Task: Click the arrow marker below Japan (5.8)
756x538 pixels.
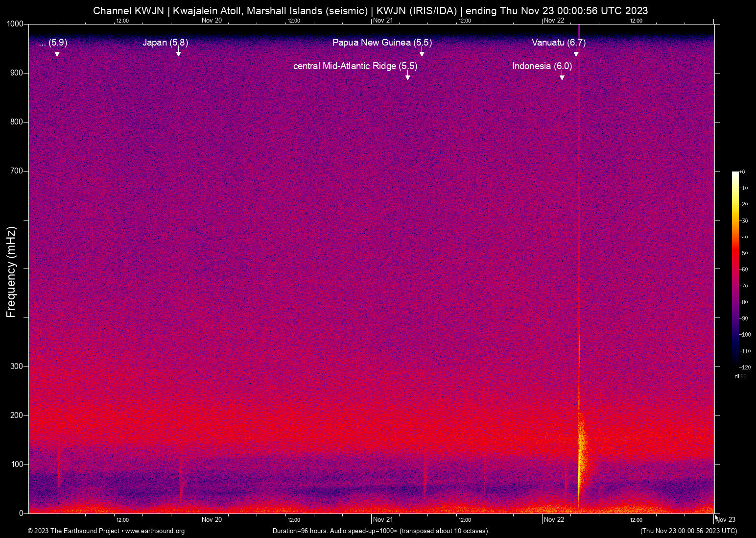Action: (179, 53)
